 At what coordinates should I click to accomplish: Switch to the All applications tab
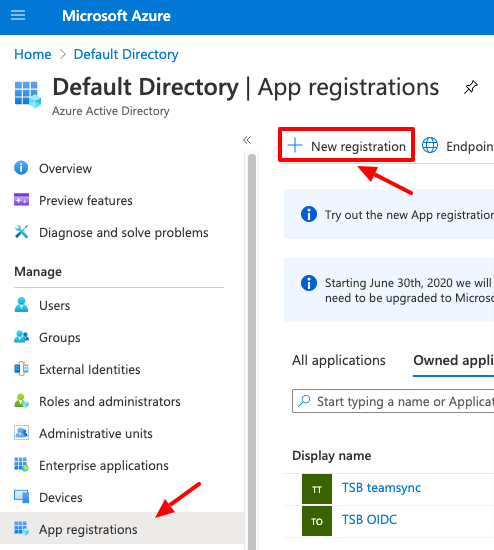pyautogui.click(x=339, y=361)
